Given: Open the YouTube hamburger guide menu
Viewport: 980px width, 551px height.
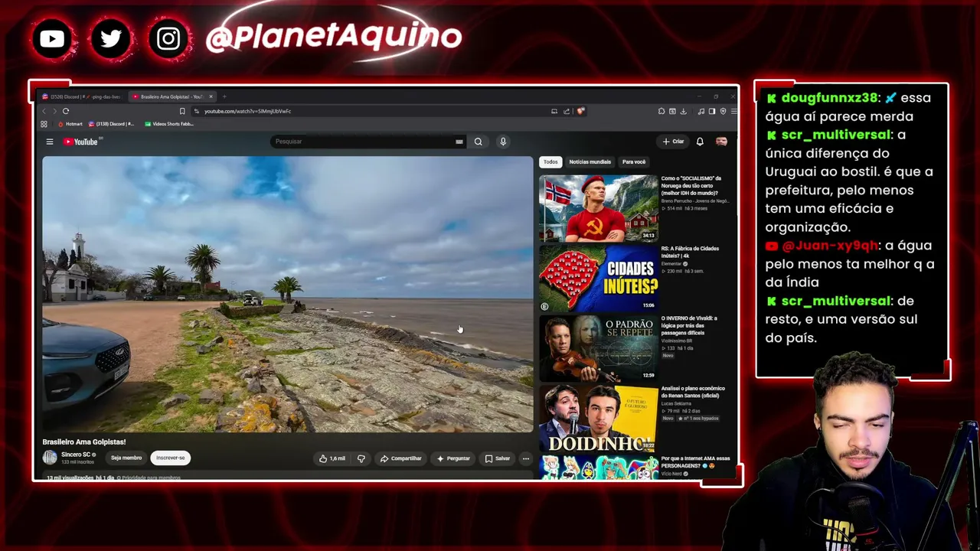Looking at the screenshot, I should (50, 142).
